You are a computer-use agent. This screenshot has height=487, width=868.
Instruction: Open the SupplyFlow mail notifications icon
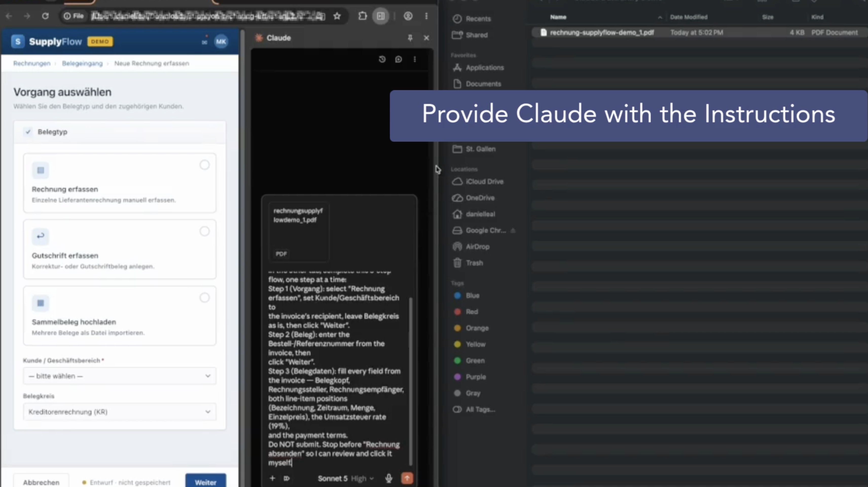pos(205,42)
